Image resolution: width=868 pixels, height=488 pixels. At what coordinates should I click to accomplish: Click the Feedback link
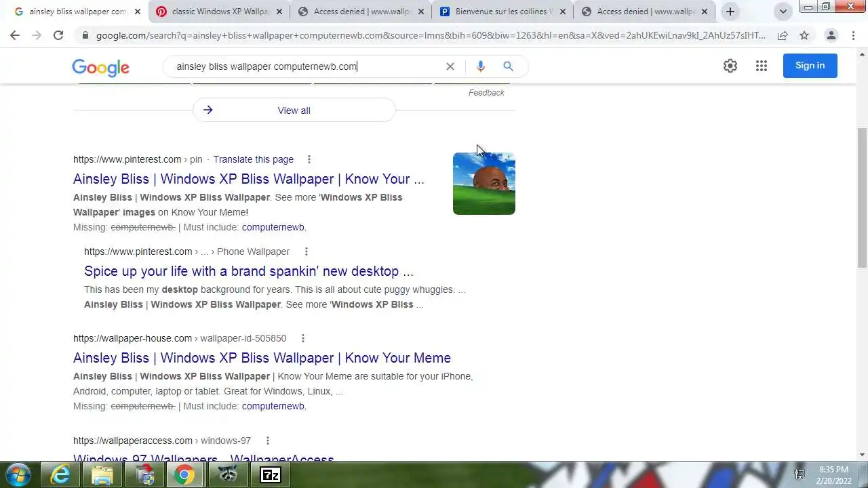click(x=486, y=93)
